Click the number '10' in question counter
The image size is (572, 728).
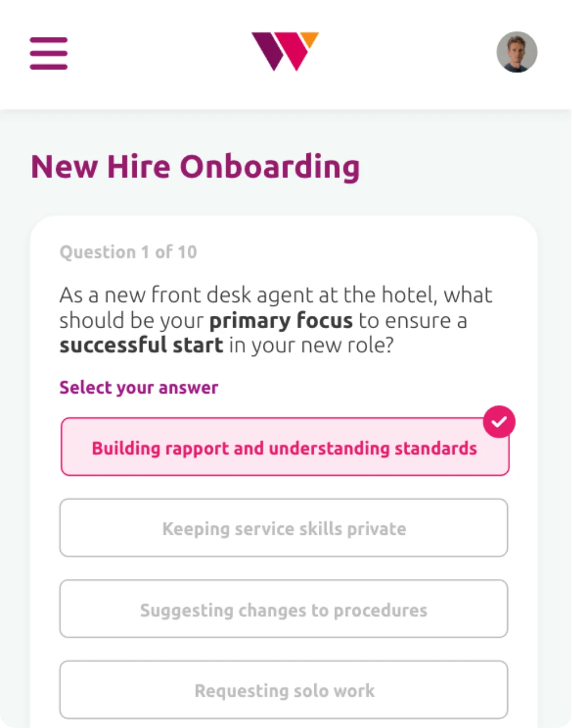(x=187, y=252)
